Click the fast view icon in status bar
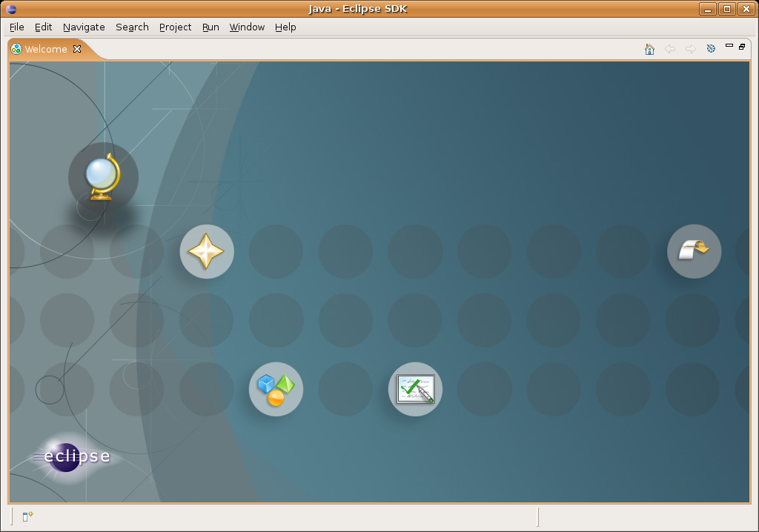 click(x=27, y=516)
